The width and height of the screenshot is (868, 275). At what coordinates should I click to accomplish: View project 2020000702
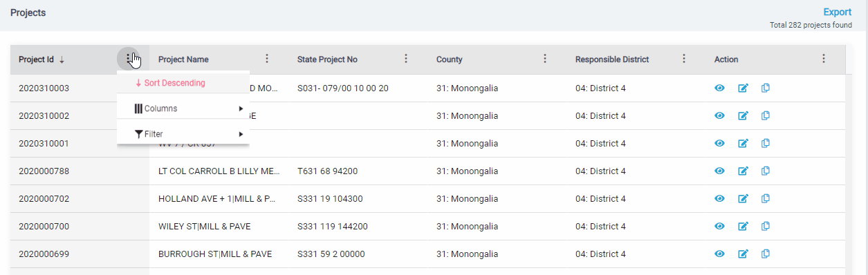(719, 198)
